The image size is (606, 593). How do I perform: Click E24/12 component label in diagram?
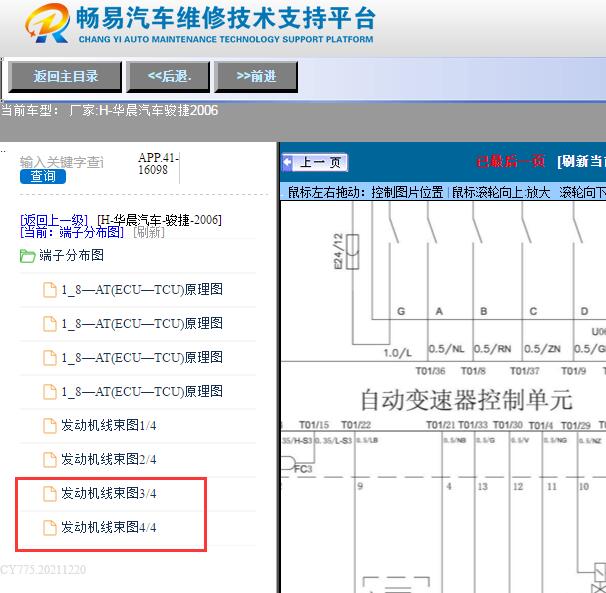338,251
